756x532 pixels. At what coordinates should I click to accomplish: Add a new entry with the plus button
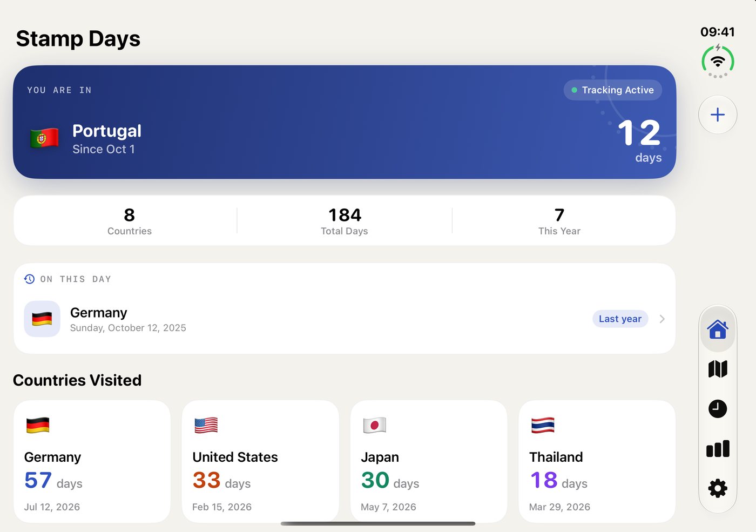(x=718, y=115)
